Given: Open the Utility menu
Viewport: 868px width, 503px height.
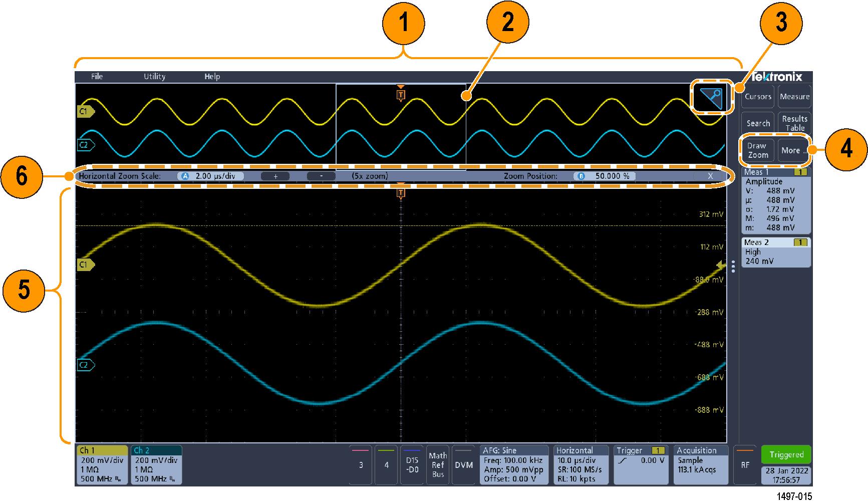Looking at the screenshot, I should pos(154,77).
